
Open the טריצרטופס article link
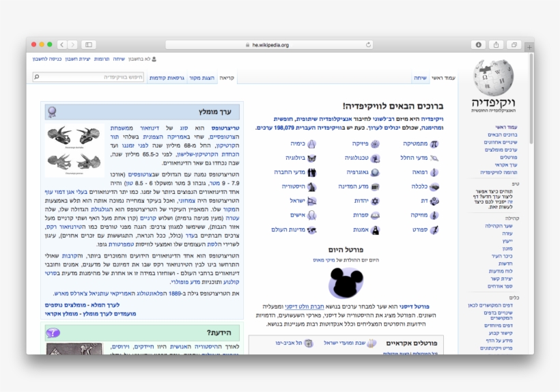click(x=225, y=128)
